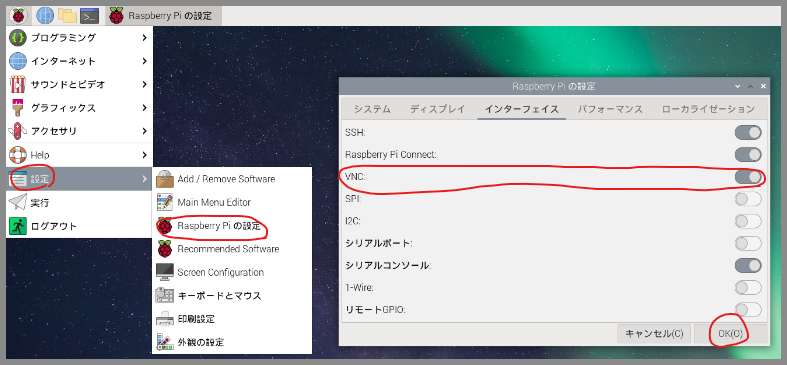Switch to the システム tab
This screenshot has height=365, width=787.
(x=372, y=109)
